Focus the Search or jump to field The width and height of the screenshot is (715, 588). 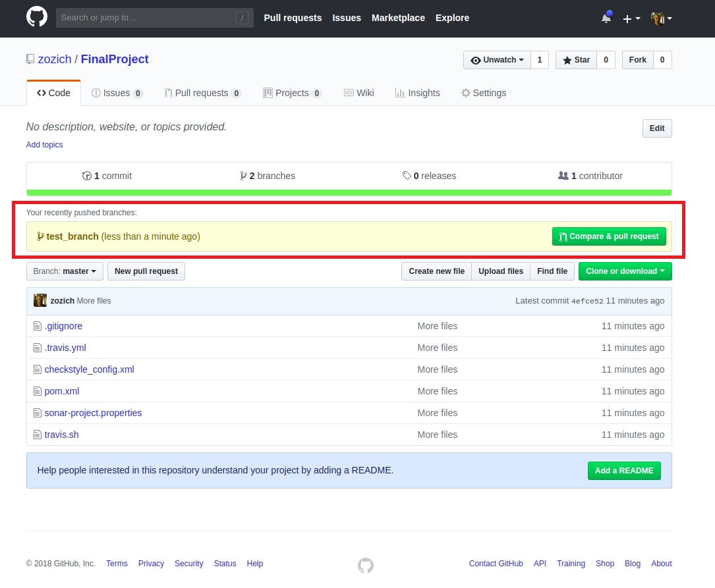click(x=146, y=18)
